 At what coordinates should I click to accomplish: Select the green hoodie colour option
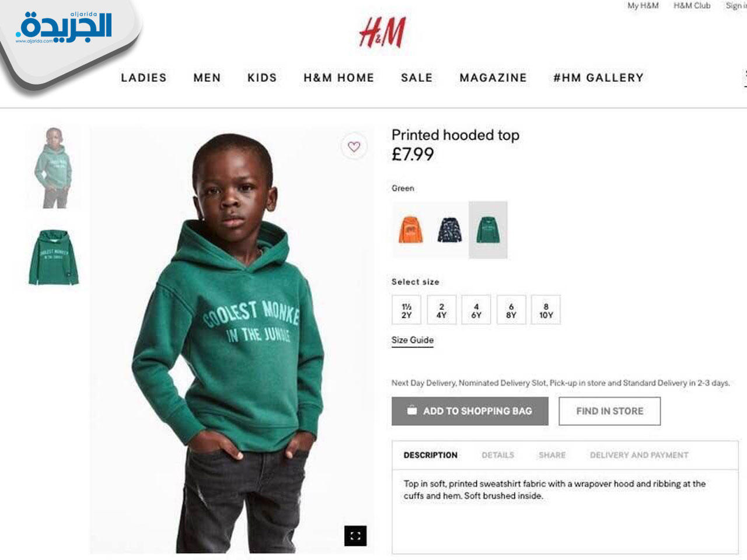(488, 230)
